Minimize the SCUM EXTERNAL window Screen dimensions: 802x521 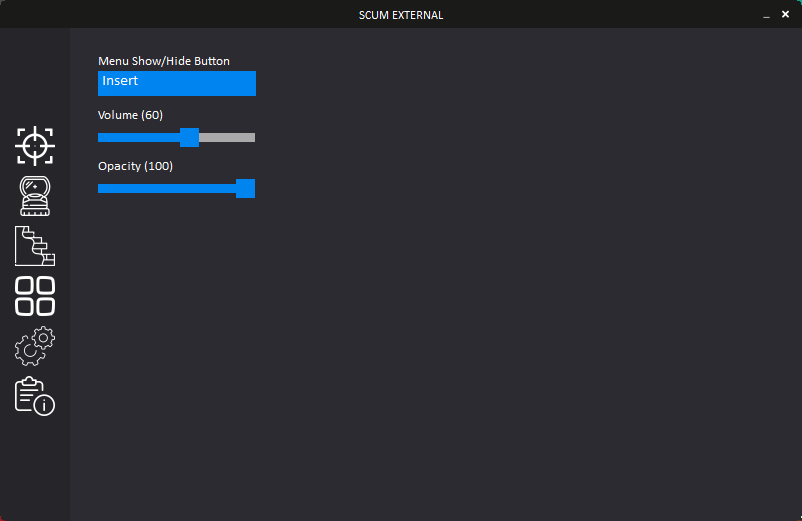[x=766, y=15]
